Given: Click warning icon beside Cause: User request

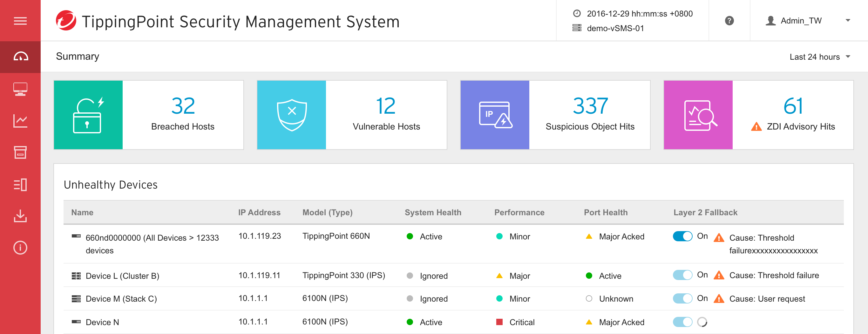Looking at the screenshot, I should [x=719, y=299].
